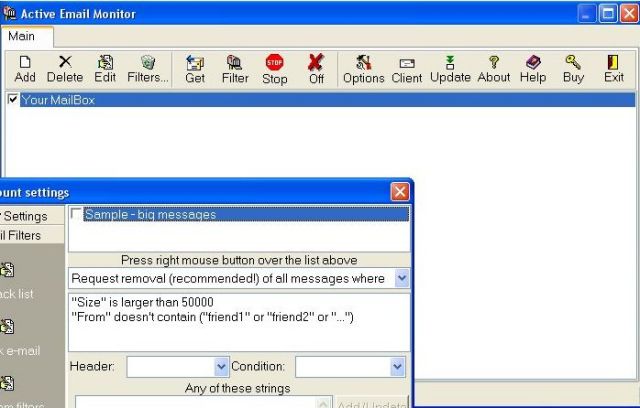Click the Filter mailbox icon
This screenshot has width=640, height=408.
pos(235,62)
